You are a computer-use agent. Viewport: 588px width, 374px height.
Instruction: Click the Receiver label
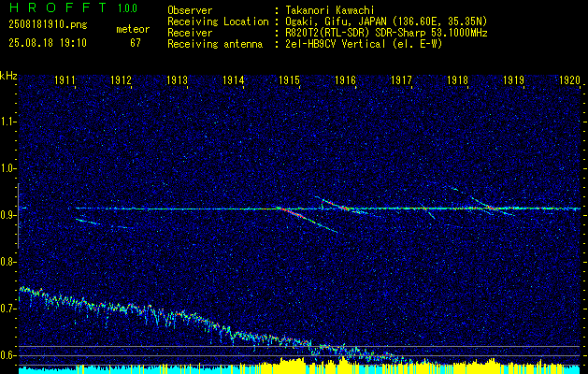point(190,33)
